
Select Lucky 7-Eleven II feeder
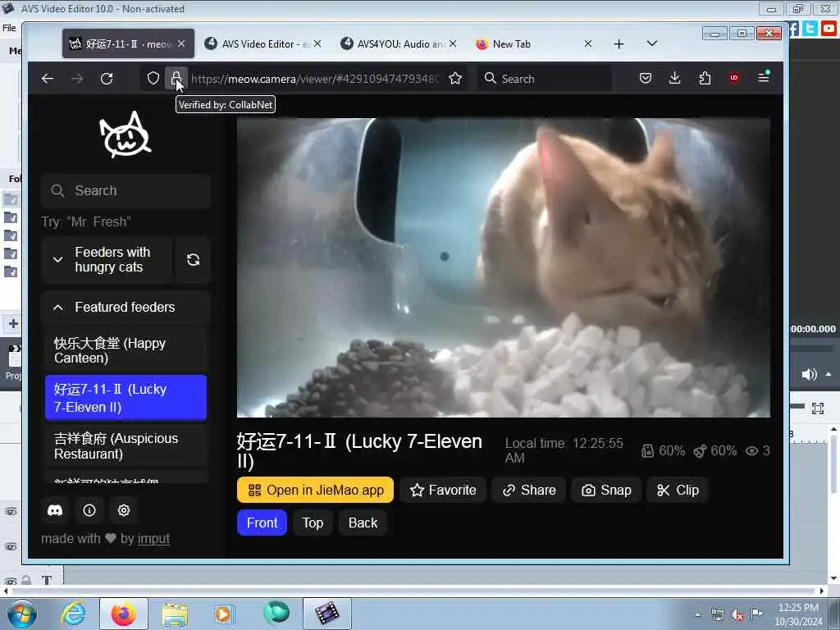point(126,398)
